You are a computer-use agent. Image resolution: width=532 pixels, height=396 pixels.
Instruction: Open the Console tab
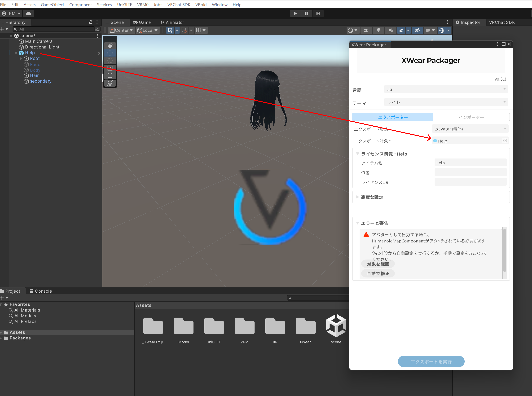click(40, 291)
